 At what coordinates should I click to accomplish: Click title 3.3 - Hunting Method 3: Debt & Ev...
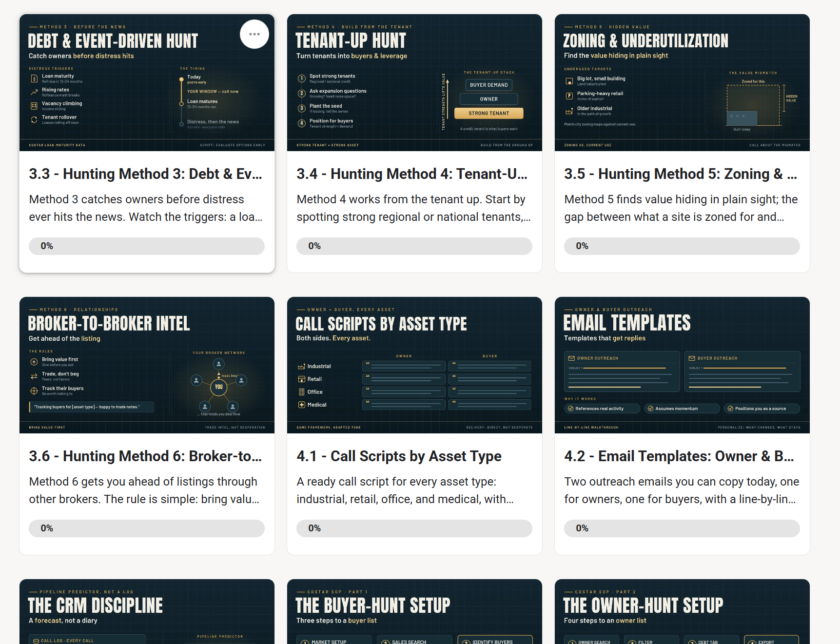click(146, 174)
